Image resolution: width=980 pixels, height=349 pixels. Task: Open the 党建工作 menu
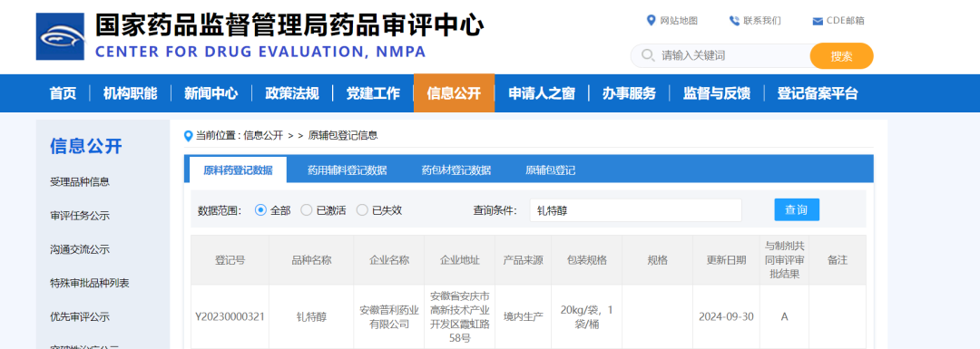point(373,93)
